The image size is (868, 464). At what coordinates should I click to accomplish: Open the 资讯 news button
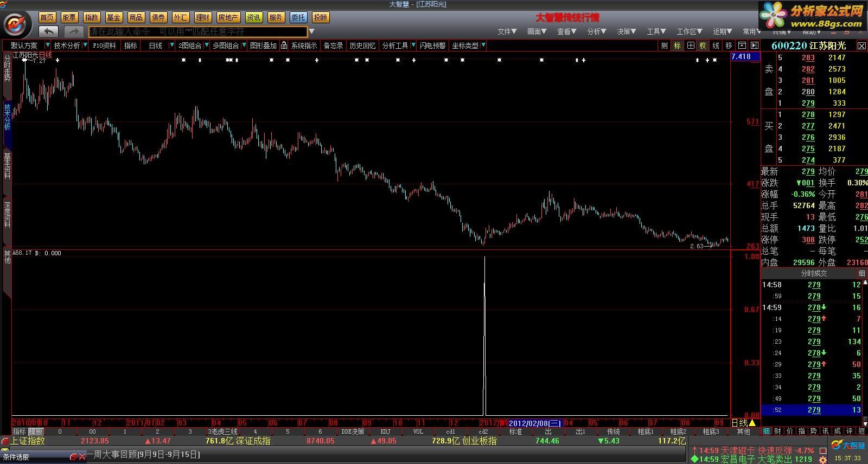pyautogui.click(x=253, y=17)
